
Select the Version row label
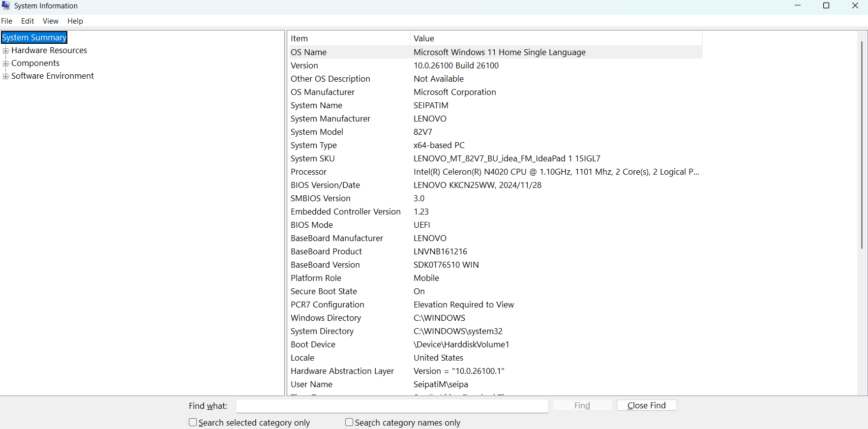tap(304, 65)
